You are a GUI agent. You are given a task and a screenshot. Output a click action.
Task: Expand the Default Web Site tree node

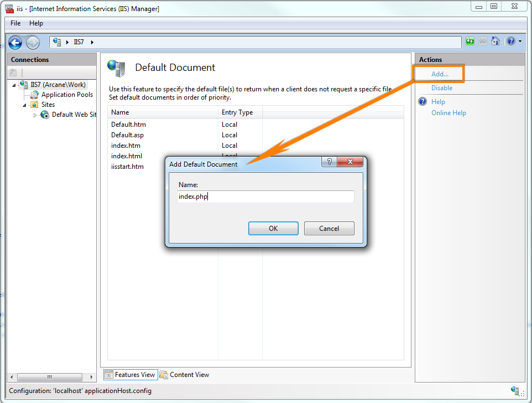pyautogui.click(x=35, y=115)
